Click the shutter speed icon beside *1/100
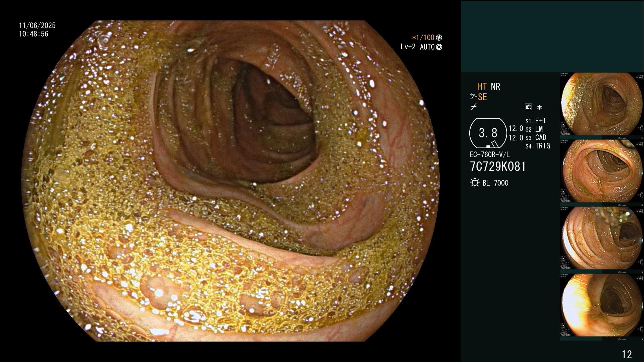Viewport: 644px width, 362px height. point(439,38)
